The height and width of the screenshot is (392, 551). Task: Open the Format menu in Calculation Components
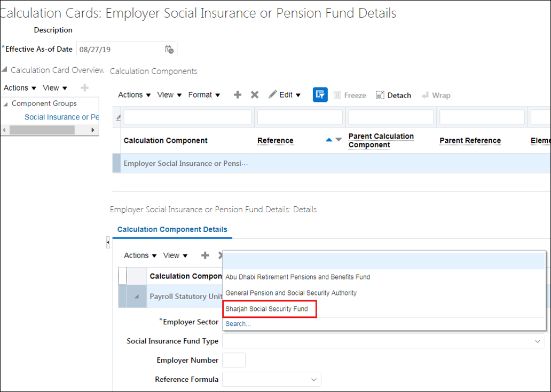[x=204, y=95]
